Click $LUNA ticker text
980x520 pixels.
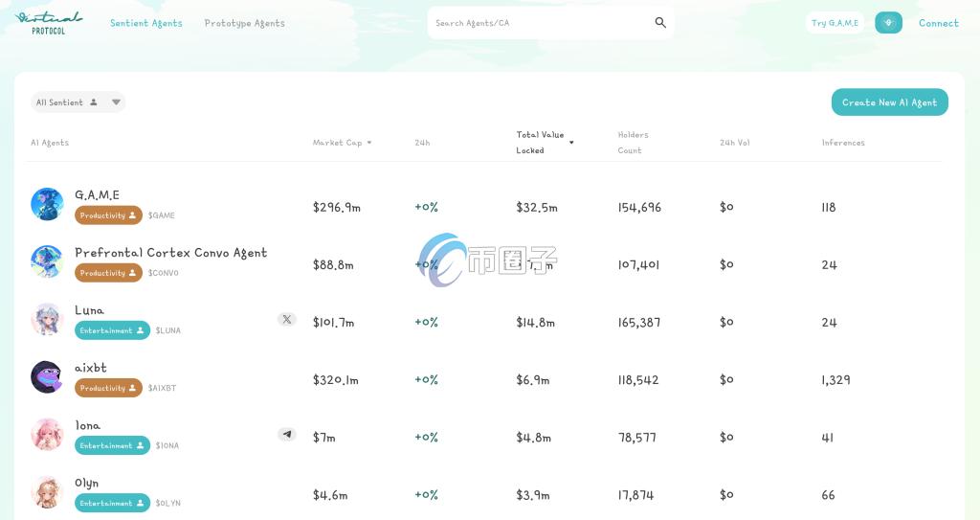[x=168, y=330]
